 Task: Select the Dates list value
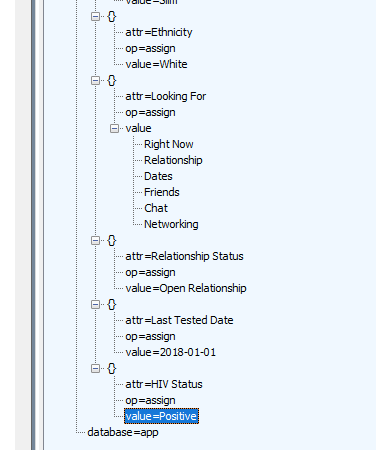pyautogui.click(x=158, y=176)
